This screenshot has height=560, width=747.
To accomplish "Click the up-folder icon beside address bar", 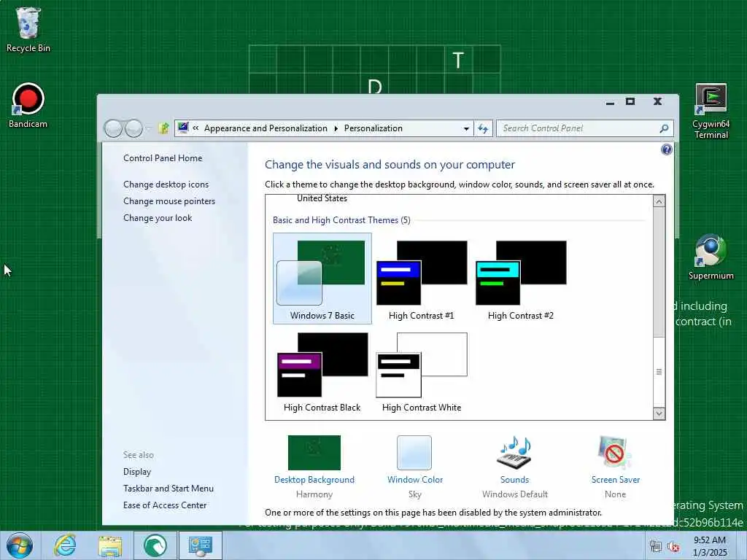I will [164, 128].
